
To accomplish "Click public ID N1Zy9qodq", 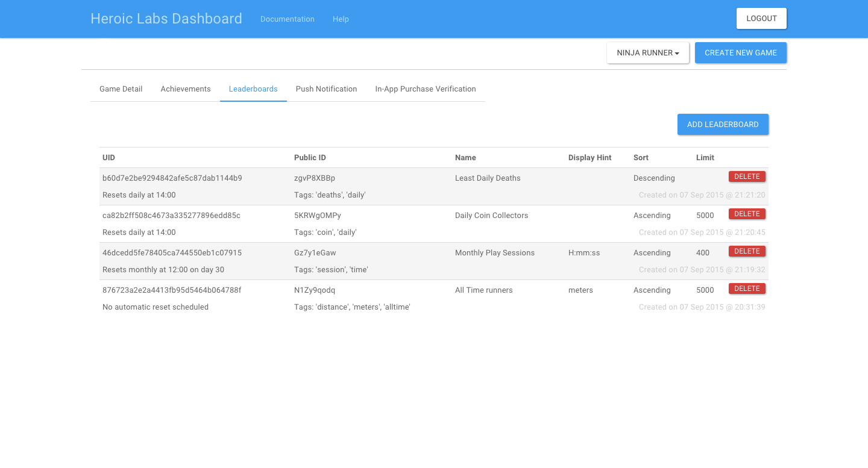I will pyautogui.click(x=315, y=290).
